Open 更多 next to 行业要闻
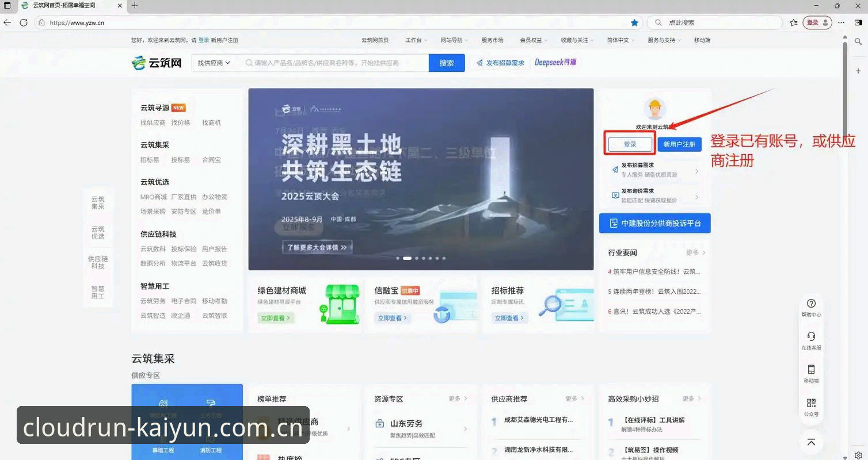The image size is (868, 460). click(695, 252)
